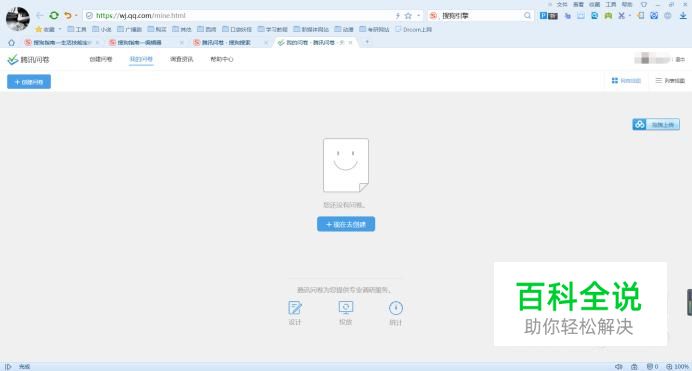
Task: Click the skin shirt icon in title bar
Action: click(644, 4)
